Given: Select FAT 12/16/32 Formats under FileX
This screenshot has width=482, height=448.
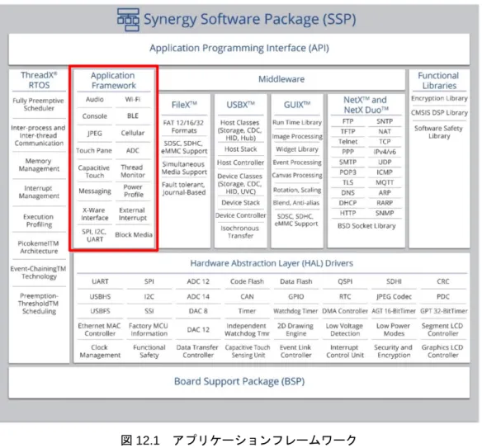Looking at the screenshot, I should click(183, 126).
